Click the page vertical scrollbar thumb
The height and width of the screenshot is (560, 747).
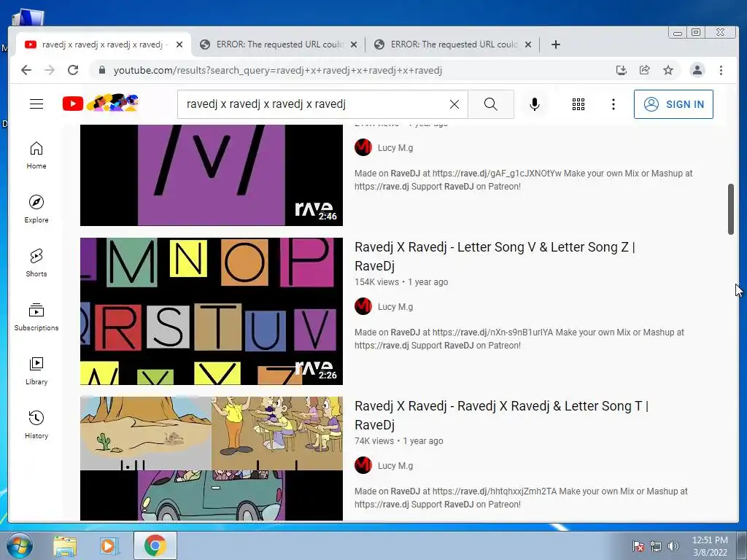(x=731, y=209)
